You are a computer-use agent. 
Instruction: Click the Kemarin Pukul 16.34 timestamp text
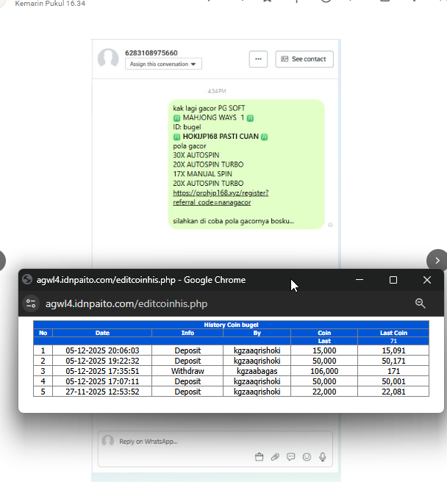pyautogui.click(x=50, y=4)
